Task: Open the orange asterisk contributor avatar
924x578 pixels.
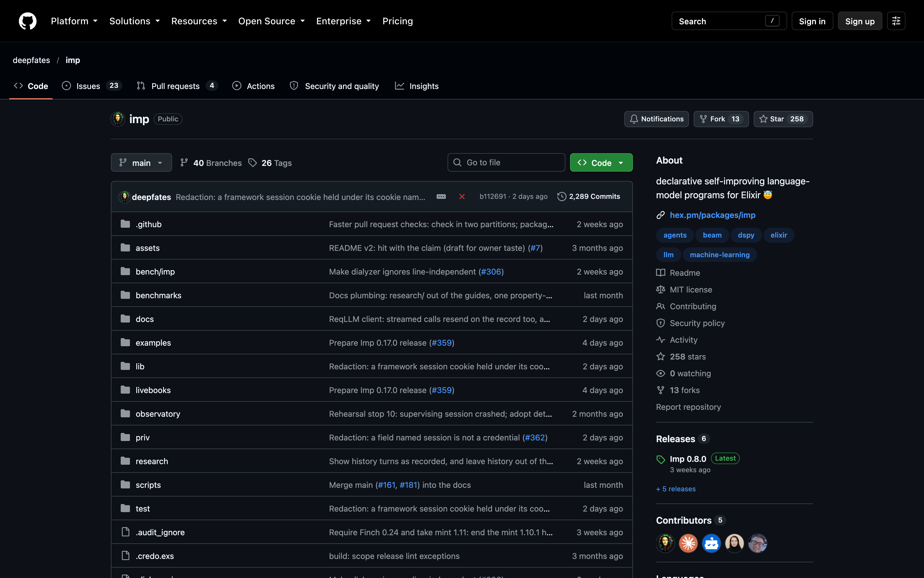Action: point(688,543)
